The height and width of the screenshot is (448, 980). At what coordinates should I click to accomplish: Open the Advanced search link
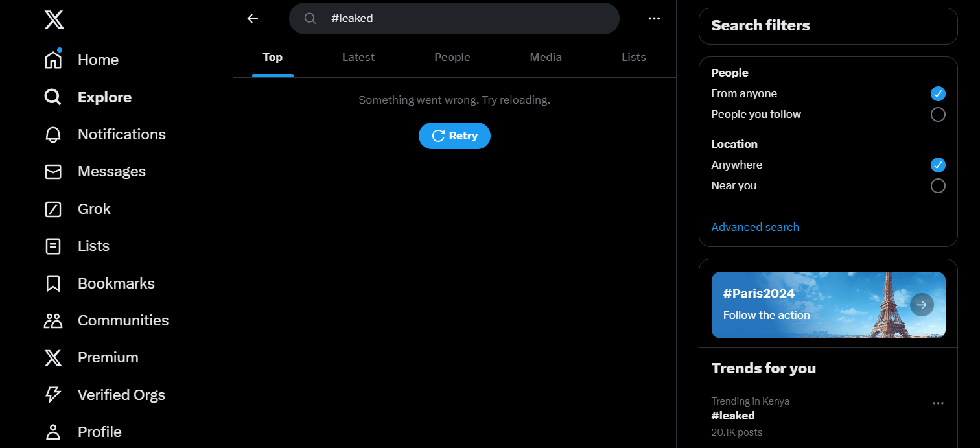point(755,227)
